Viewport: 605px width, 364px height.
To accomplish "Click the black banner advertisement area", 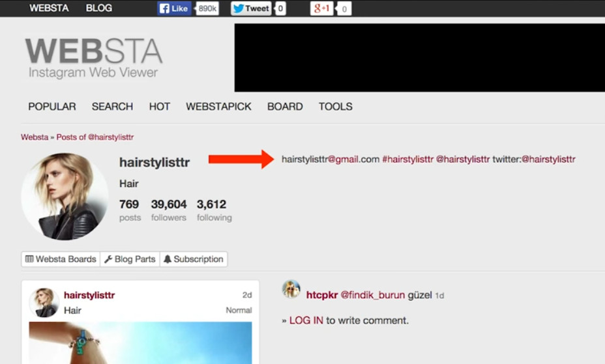I will coord(419,57).
